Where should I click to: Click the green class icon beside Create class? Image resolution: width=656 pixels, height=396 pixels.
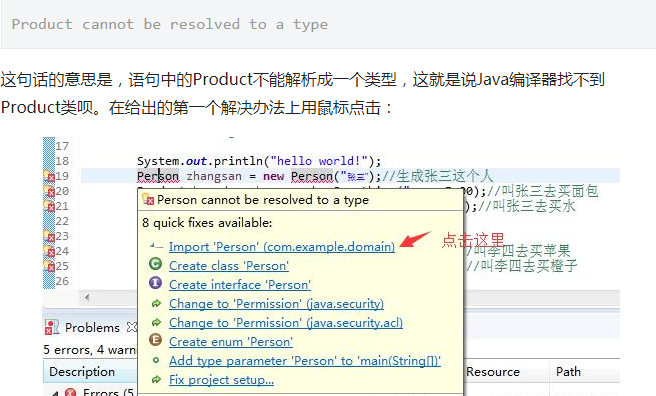pyautogui.click(x=156, y=264)
